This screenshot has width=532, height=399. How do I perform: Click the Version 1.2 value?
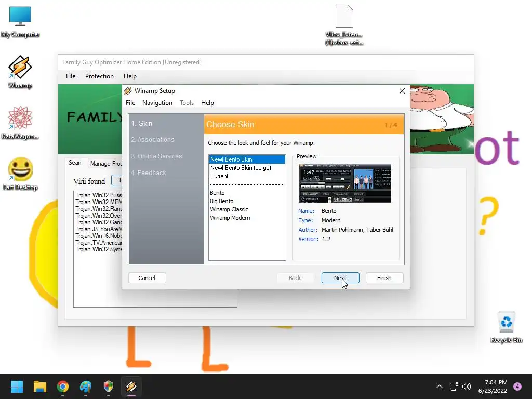point(326,239)
